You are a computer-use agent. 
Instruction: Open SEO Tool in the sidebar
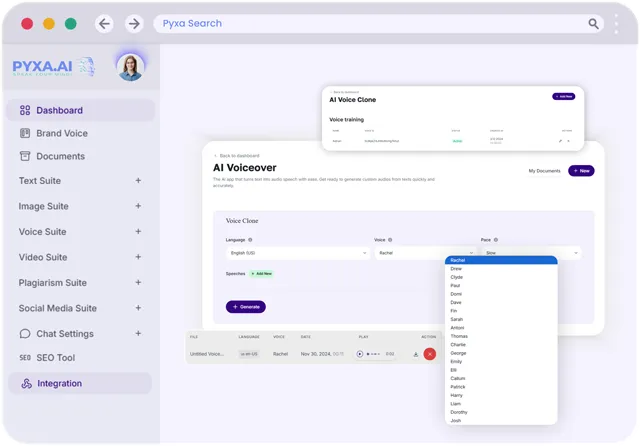pos(56,358)
